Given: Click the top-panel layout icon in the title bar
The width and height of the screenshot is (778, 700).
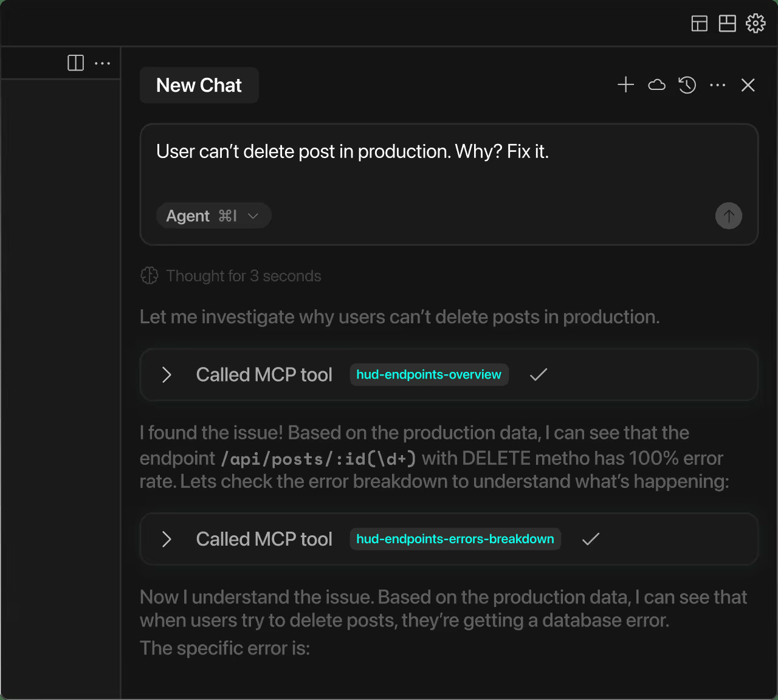Looking at the screenshot, I should click(700, 23).
